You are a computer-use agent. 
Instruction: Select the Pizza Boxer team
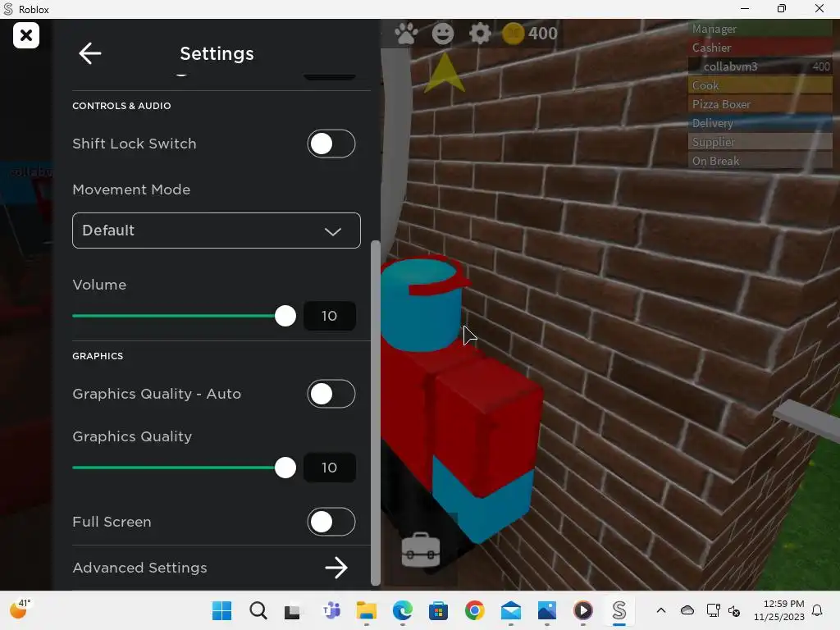pyautogui.click(x=760, y=104)
